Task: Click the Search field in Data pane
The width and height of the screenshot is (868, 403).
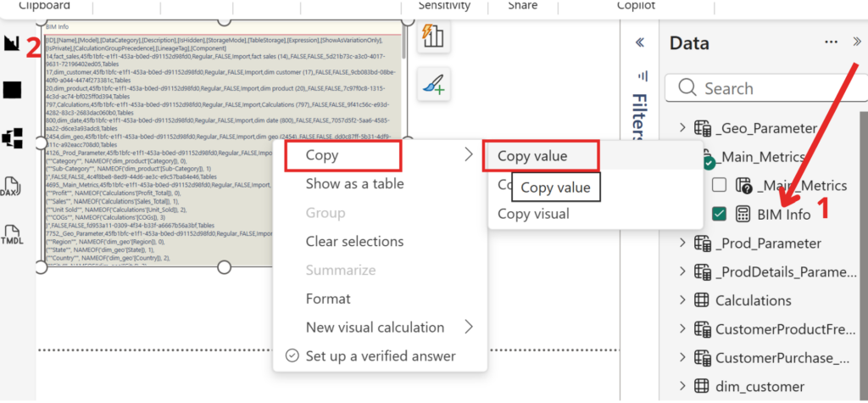Action: pos(766,88)
